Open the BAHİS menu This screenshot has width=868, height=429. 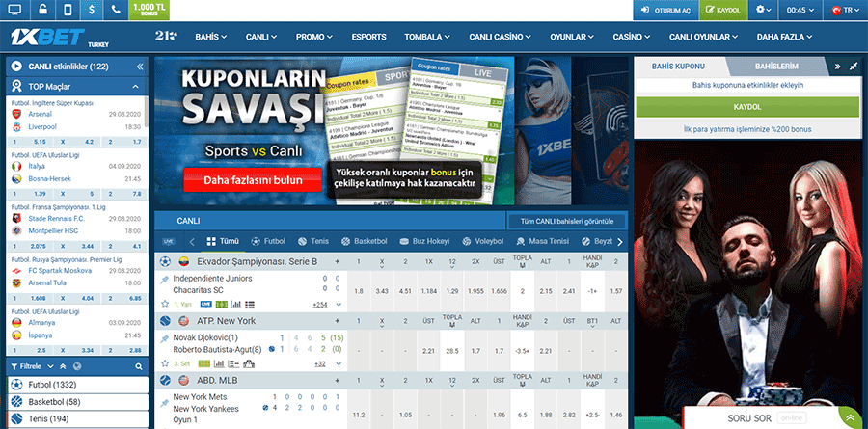(x=211, y=37)
